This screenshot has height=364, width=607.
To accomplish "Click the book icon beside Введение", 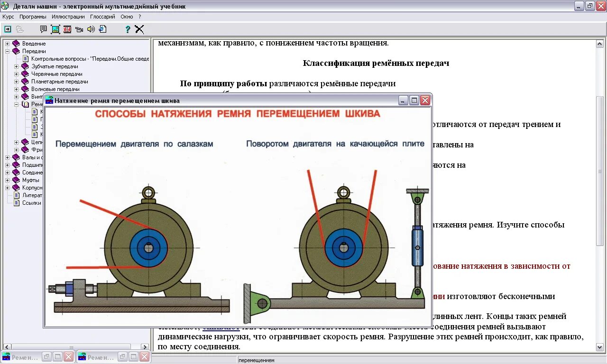I will [x=16, y=44].
